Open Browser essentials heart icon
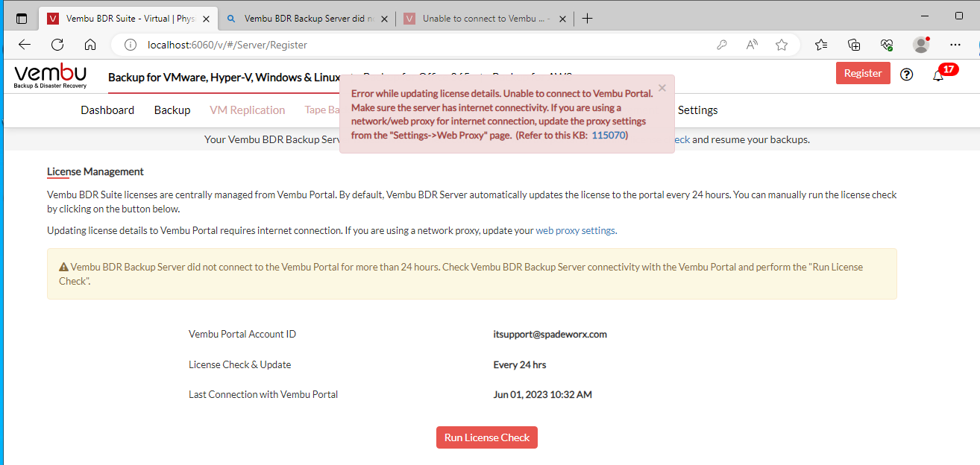980x465 pixels. coord(887,45)
